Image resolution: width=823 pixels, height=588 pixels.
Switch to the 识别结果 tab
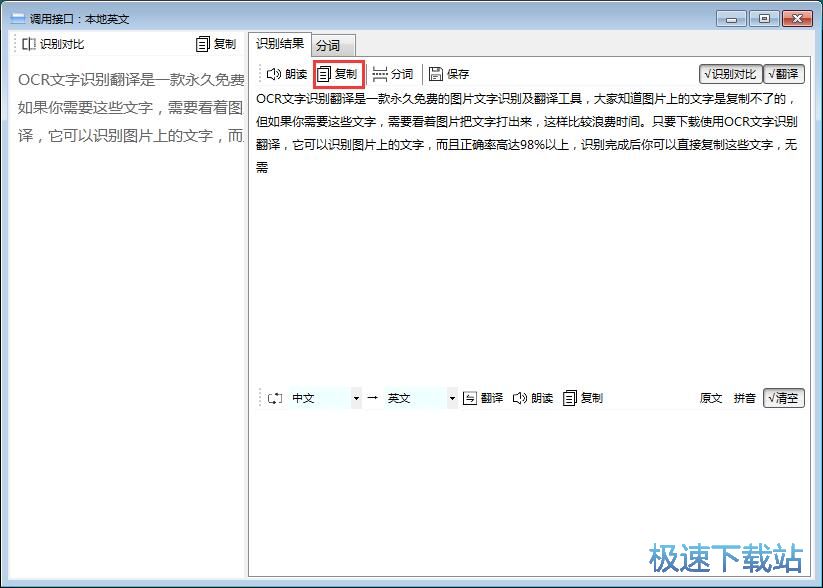[x=280, y=44]
